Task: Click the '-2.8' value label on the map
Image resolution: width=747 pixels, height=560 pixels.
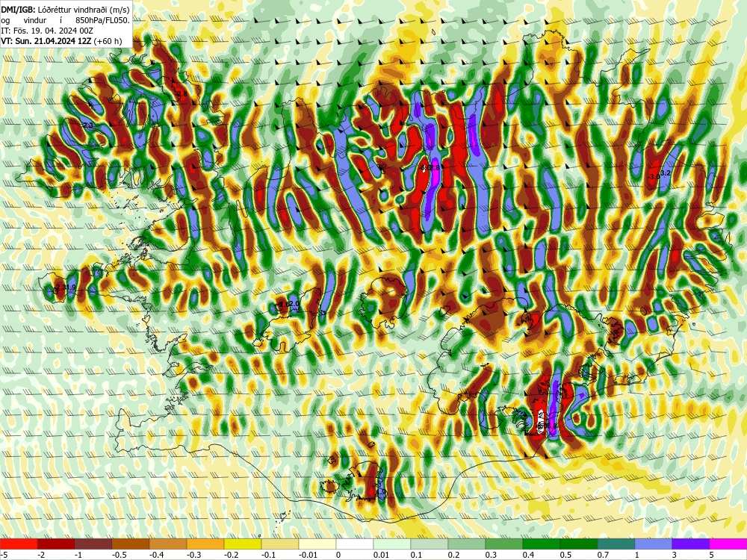Action: click(x=181, y=94)
